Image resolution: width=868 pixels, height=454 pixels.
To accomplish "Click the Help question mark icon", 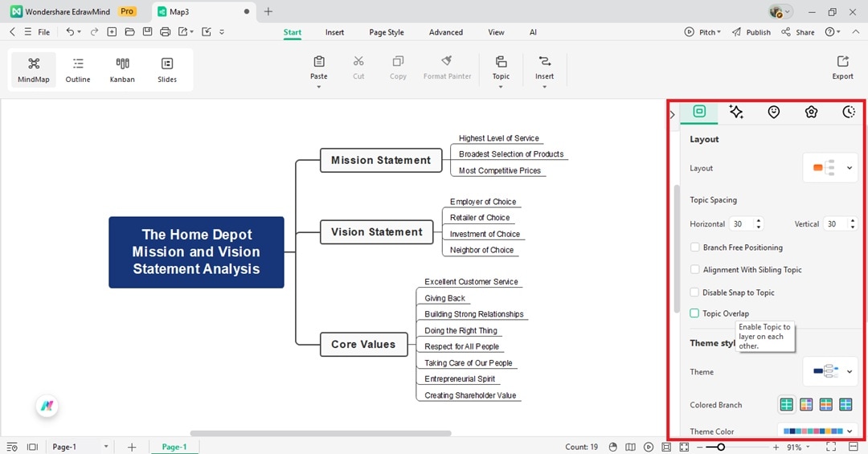I will tap(829, 32).
